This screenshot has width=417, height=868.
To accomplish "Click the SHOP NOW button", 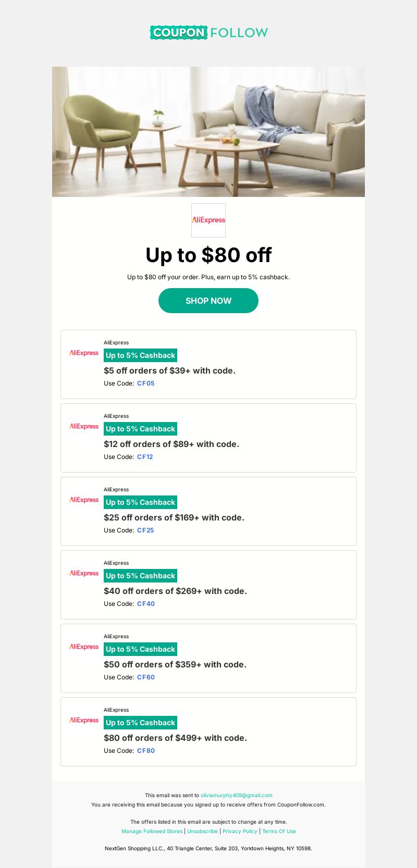I will click(208, 301).
